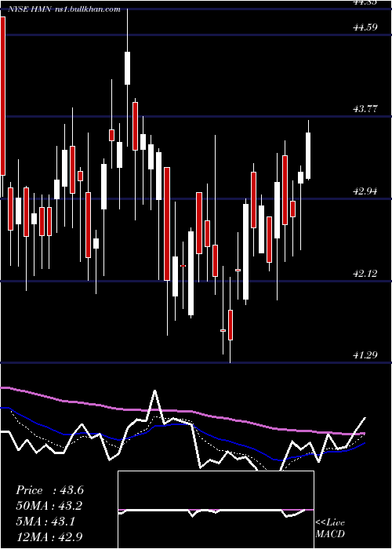392x549 pixels.
Task: Select the 43.77 price level label
Action: pos(365,109)
